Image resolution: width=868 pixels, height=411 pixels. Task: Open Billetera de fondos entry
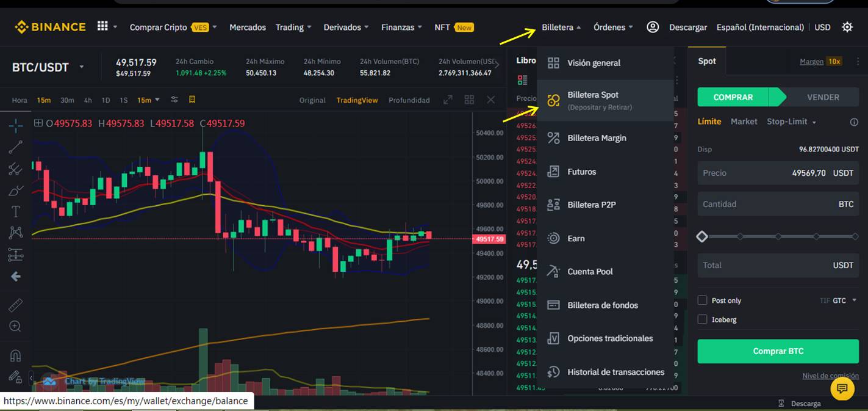(x=605, y=305)
